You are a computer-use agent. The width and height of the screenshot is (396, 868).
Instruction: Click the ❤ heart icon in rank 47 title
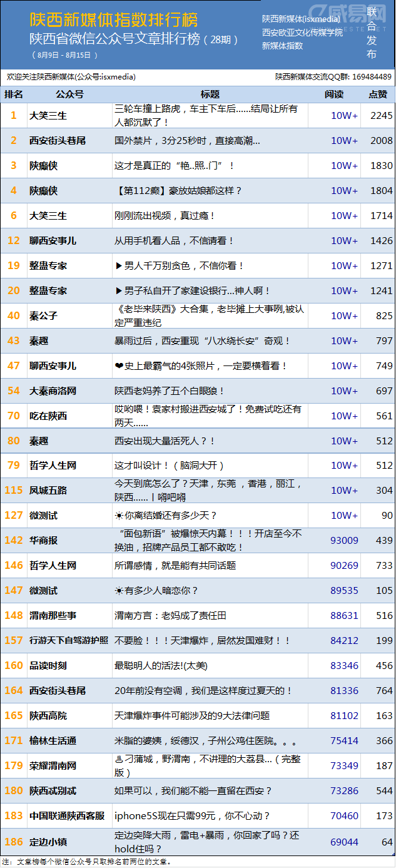tap(119, 366)
